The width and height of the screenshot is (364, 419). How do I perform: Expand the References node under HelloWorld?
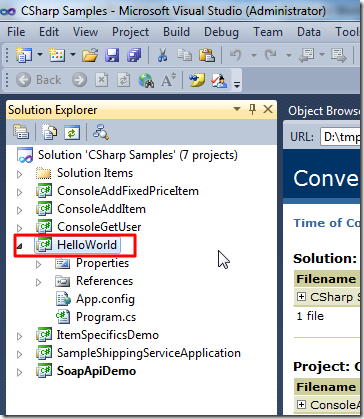pyautogui.click(x=39, y=282)
